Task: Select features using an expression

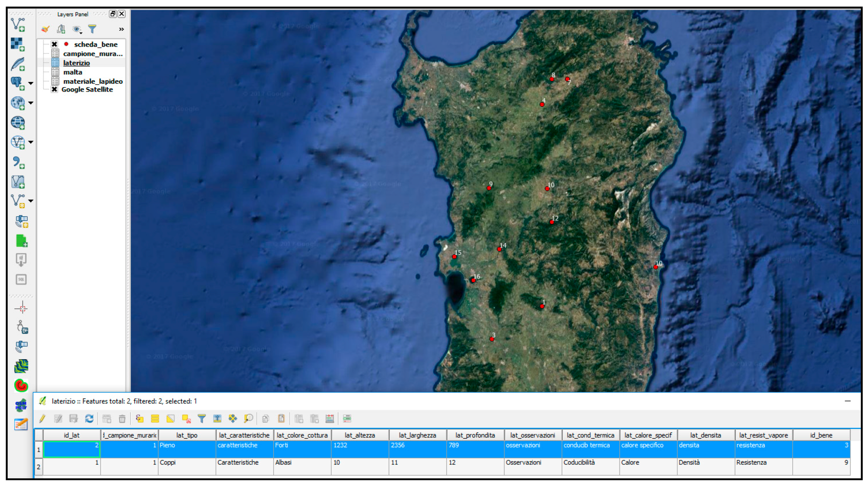Action: click(139, 419)
